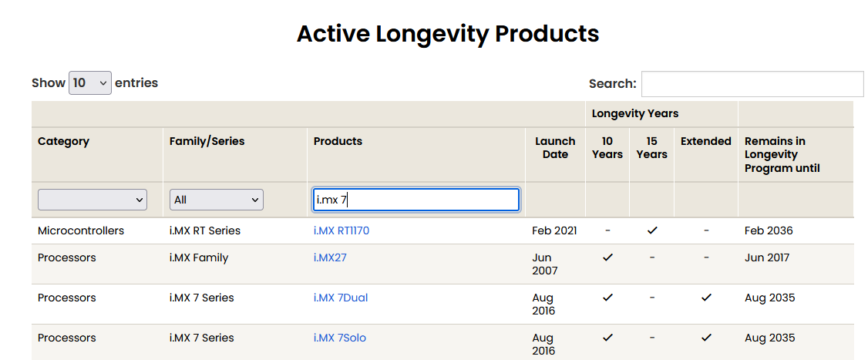
Task: Select the 'Feb 2021' launch date cell
Action: [x=555, y=231]
